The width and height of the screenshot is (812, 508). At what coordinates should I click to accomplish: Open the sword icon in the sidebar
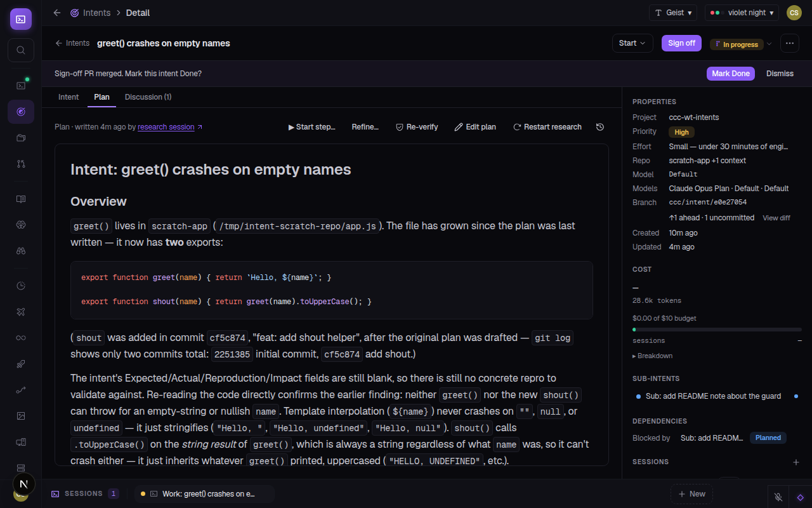click(x=21, y=364)
